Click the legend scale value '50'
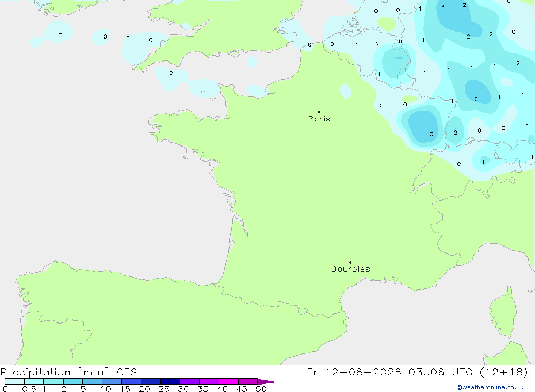Image resolution: width=535 pixels, height=392 pixels. 261,389
